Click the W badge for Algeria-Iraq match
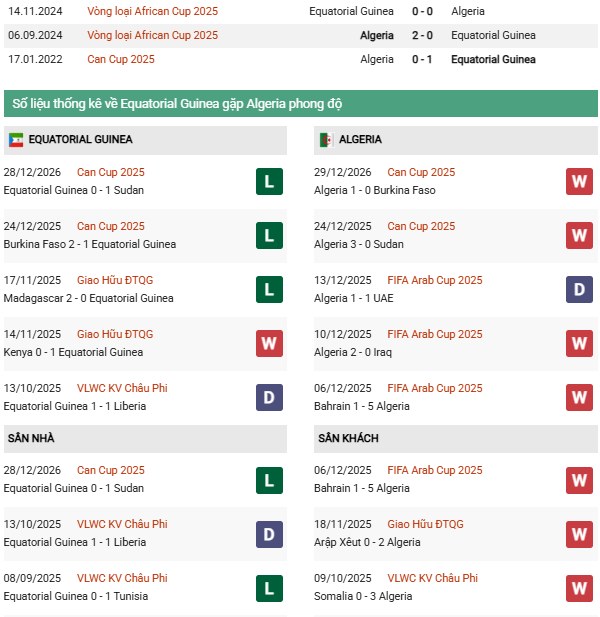The width and height of the screenshot is (600, 617). (579, 343)
